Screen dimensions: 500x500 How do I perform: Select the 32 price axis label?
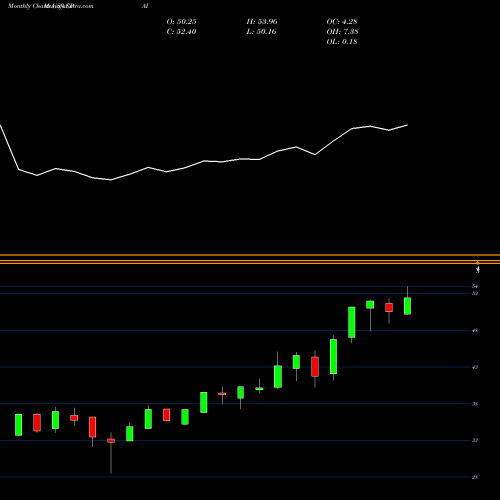click(475, 440)
